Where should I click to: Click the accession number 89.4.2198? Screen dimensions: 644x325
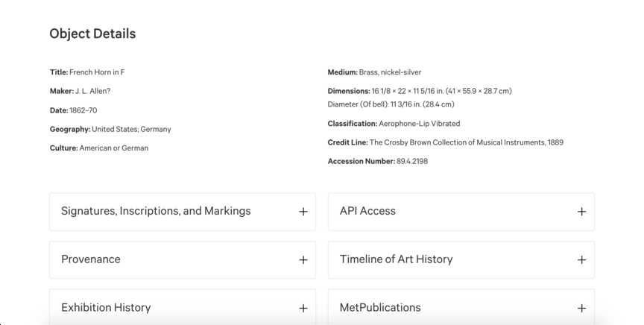[411, 161]
